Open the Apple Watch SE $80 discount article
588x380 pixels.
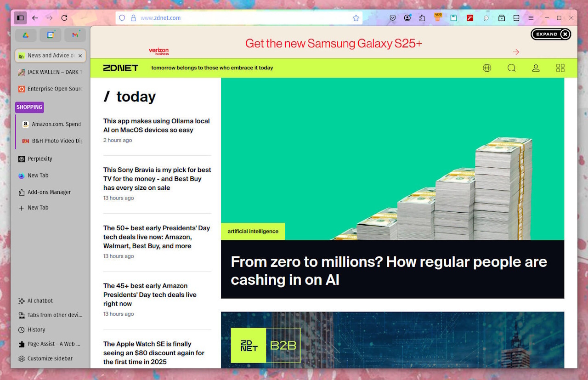[x=154, y=353]
